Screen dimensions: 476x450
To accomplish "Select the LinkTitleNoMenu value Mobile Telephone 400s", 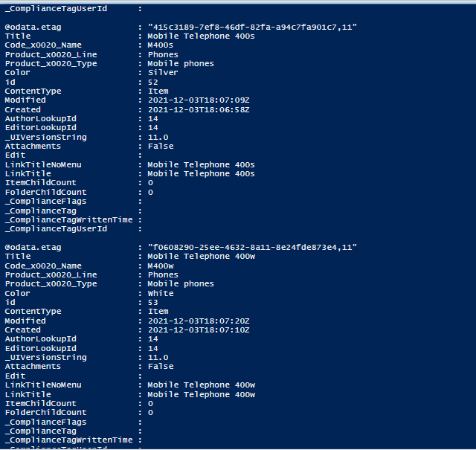I will point(201,164).
